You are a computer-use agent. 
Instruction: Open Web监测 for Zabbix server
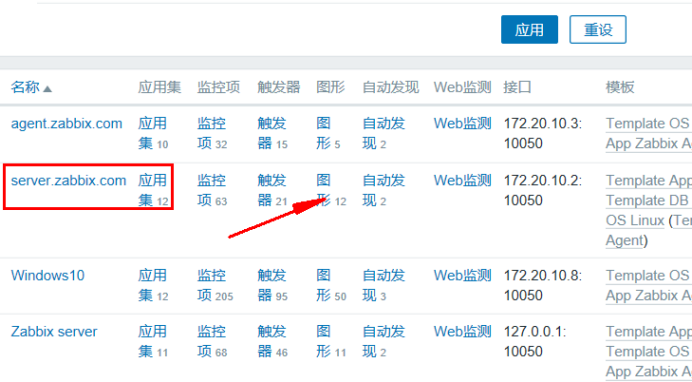(x=462, y=331)
